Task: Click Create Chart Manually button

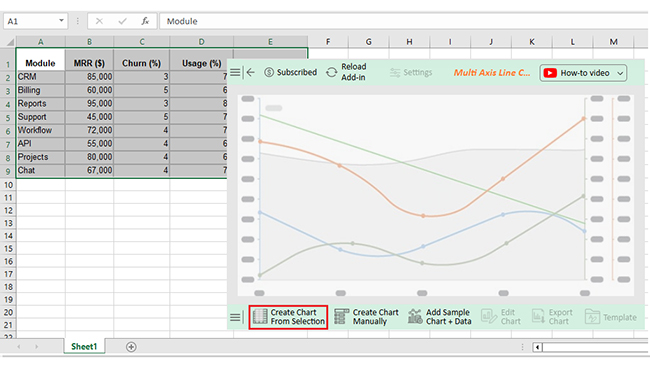Action: (x=366, y=317)
